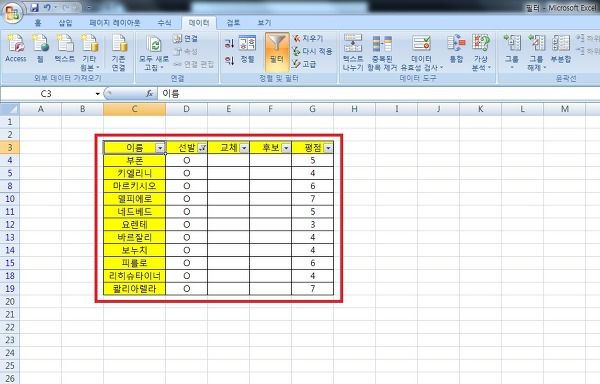Image resolution: width=600 pixels, height=384 pixels.
Task: Select 선발 O mark in 부폰 row
Action: click(186, 160)
